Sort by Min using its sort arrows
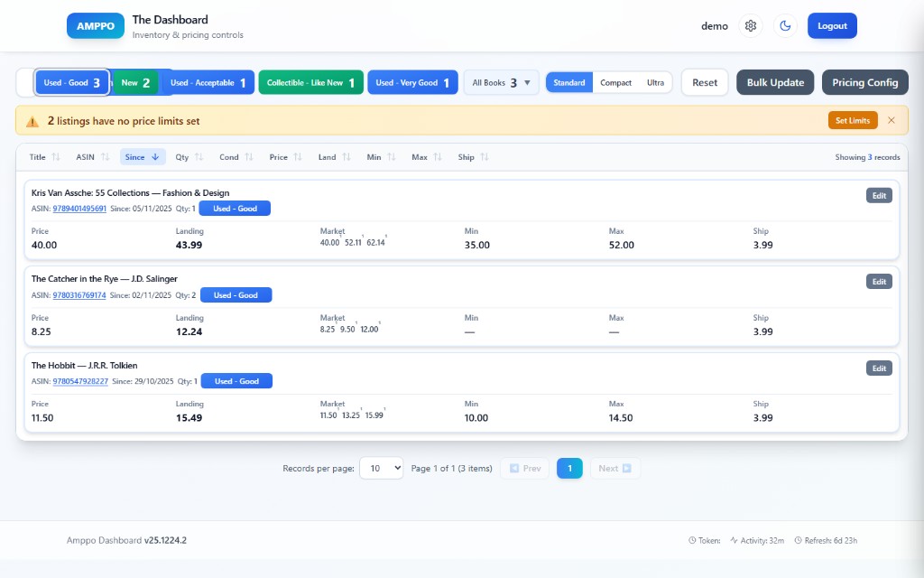 392,157
